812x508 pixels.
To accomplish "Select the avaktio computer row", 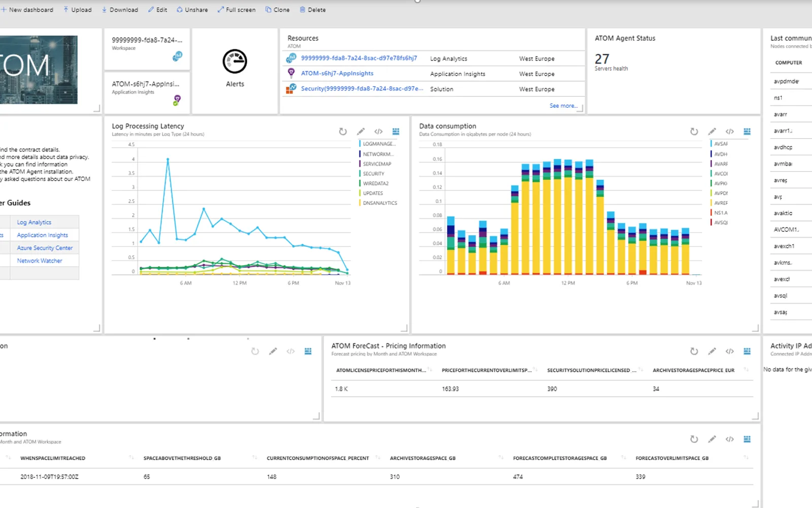I will 791,213.
